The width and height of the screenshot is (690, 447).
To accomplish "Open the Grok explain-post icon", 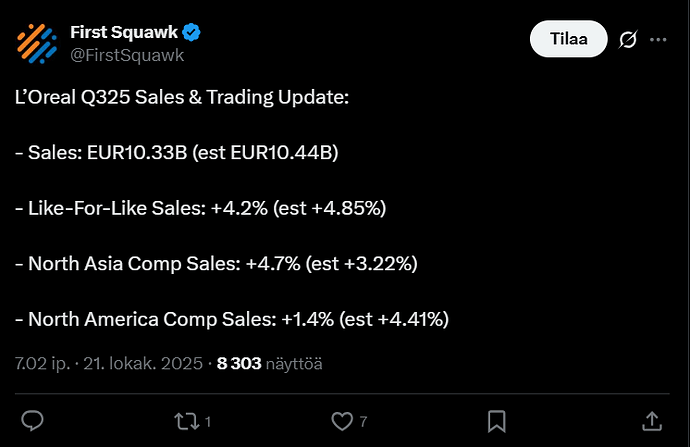I will click(x=629, y=39).
